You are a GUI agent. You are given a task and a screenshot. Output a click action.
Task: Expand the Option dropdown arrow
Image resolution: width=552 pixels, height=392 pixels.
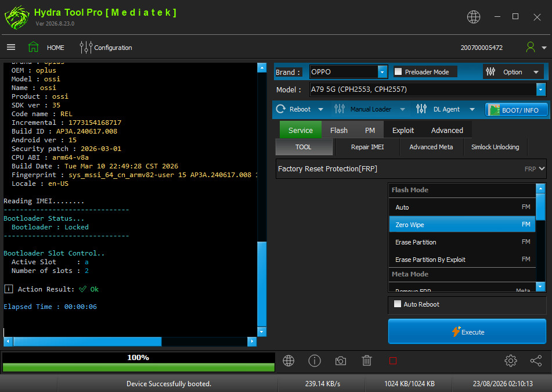coord(536,72)
